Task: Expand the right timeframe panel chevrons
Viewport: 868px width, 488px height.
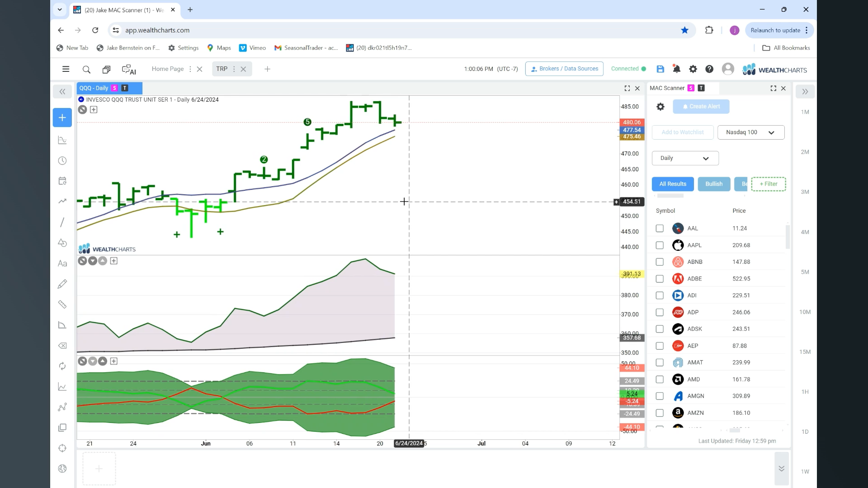Action: [805, 92]
